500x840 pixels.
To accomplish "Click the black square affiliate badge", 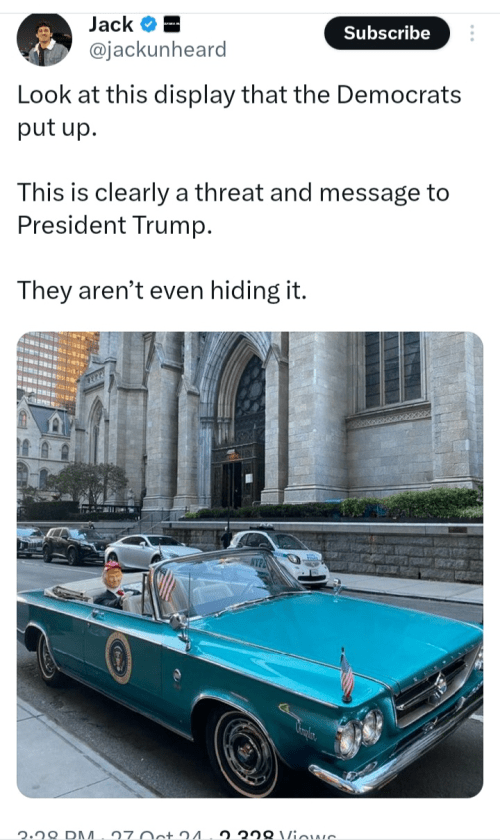I will (x=171, y=24).
